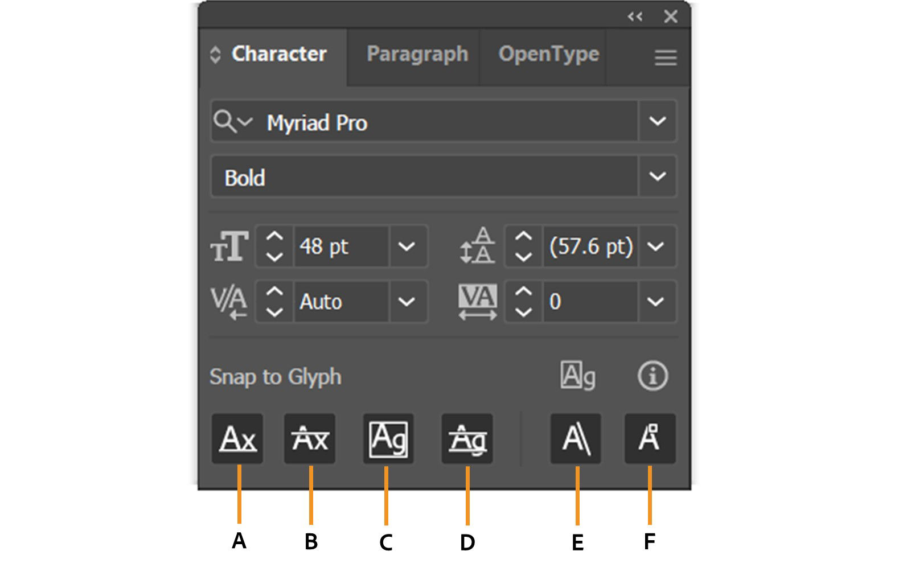Image resolution: width=911 pixels, height=588 pixels.
Task: Enable snap to glyph baseline option (A)
Action: [x=237, y=438]
